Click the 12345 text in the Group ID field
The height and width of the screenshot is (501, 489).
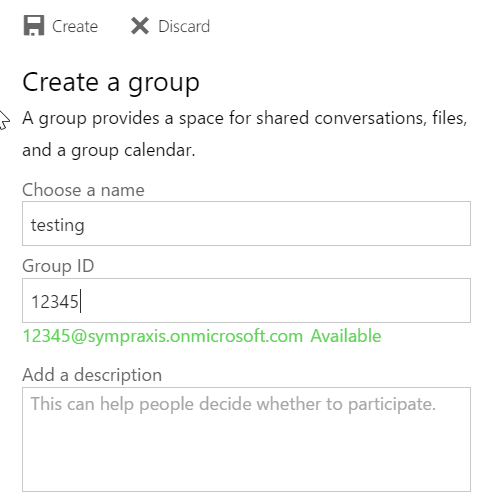(55, 302)
